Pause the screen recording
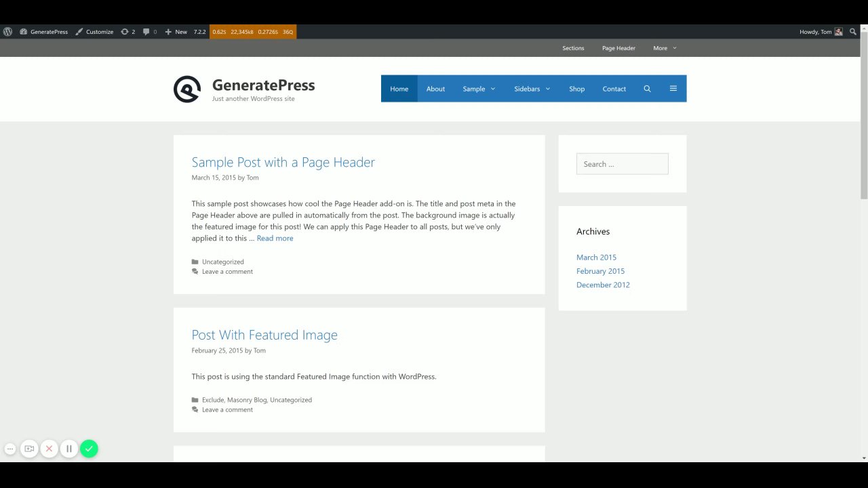Screen dimensions: 868x488 [x=68, y=449]
